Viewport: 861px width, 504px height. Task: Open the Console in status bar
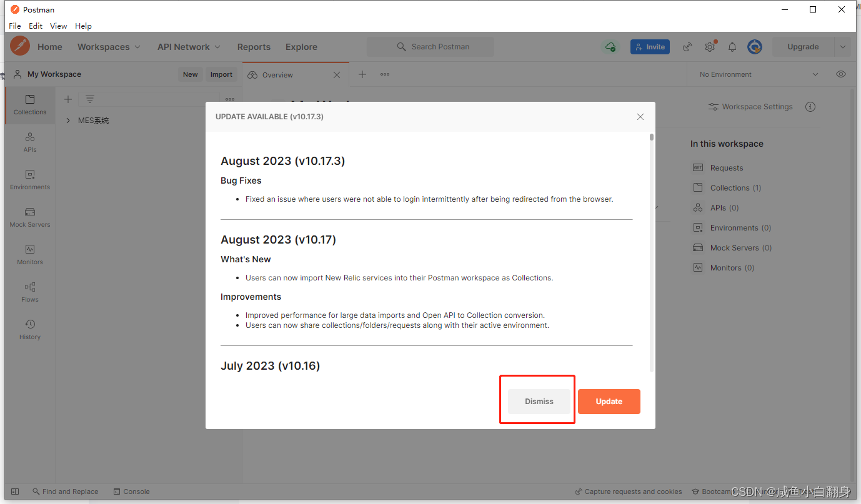[x=131, y=492]
